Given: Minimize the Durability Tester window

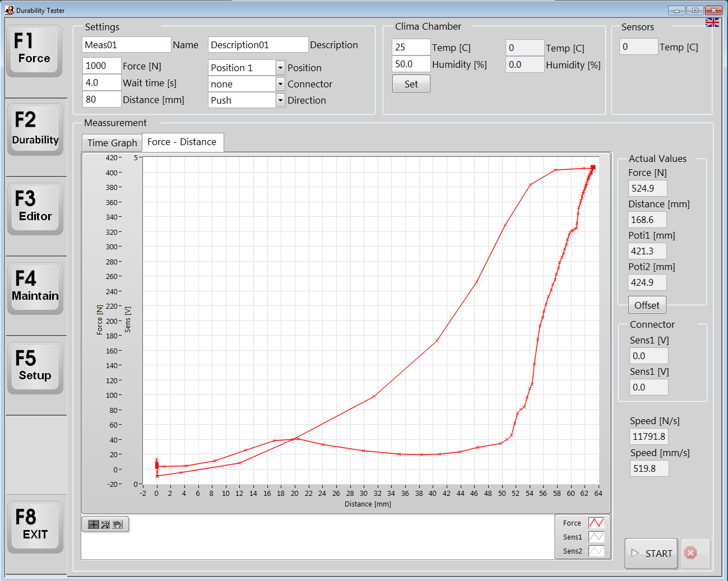Looking at the screenshot, I should pyautogui.click(x=676, y=10).
